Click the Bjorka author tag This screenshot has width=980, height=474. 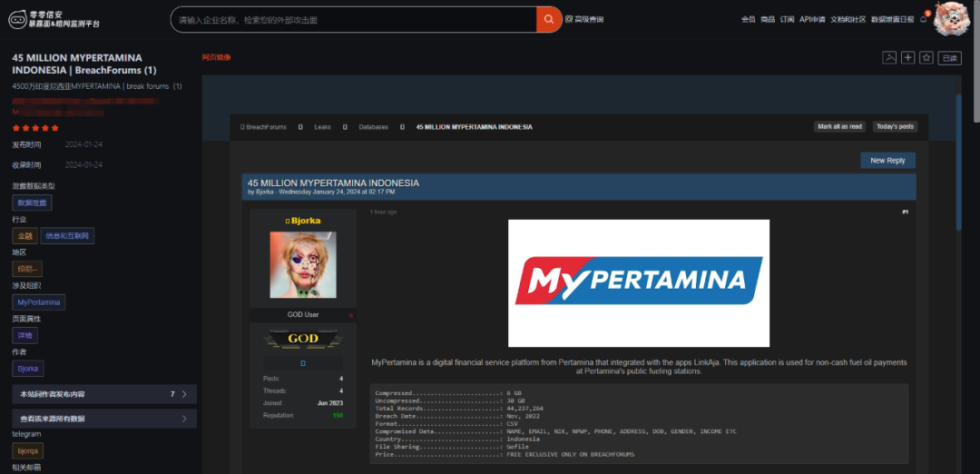point(28,369)
